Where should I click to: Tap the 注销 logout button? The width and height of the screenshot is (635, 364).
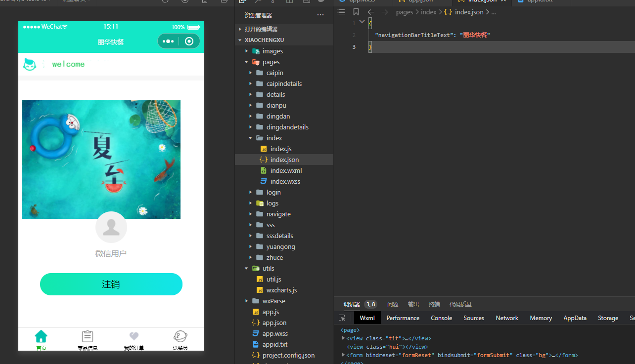(x=111, y=284)
